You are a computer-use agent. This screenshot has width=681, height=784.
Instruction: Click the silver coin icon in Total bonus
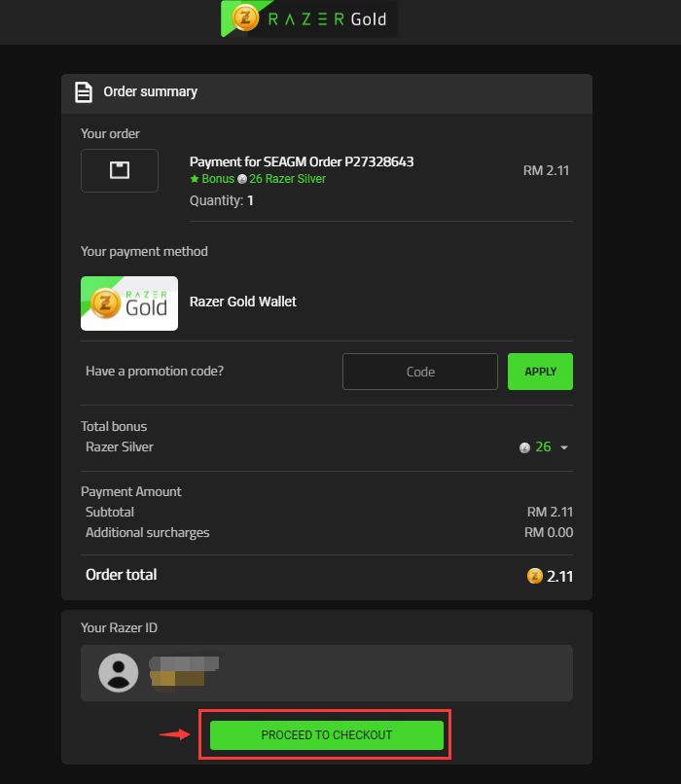pyautogui.click(x=524, y=447)
